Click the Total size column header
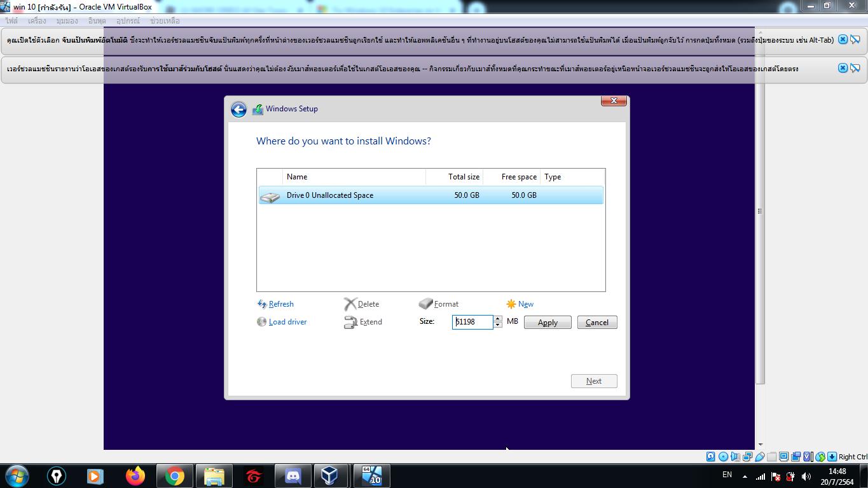This screenshot has height=488, width=868. (455, 177)
